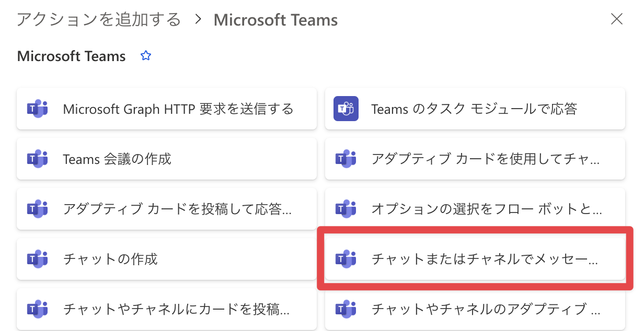Pick the オプションの選択をフロー ボットと… action text
The width and height of the screenshot is (644, 331).
pos(486,209)
